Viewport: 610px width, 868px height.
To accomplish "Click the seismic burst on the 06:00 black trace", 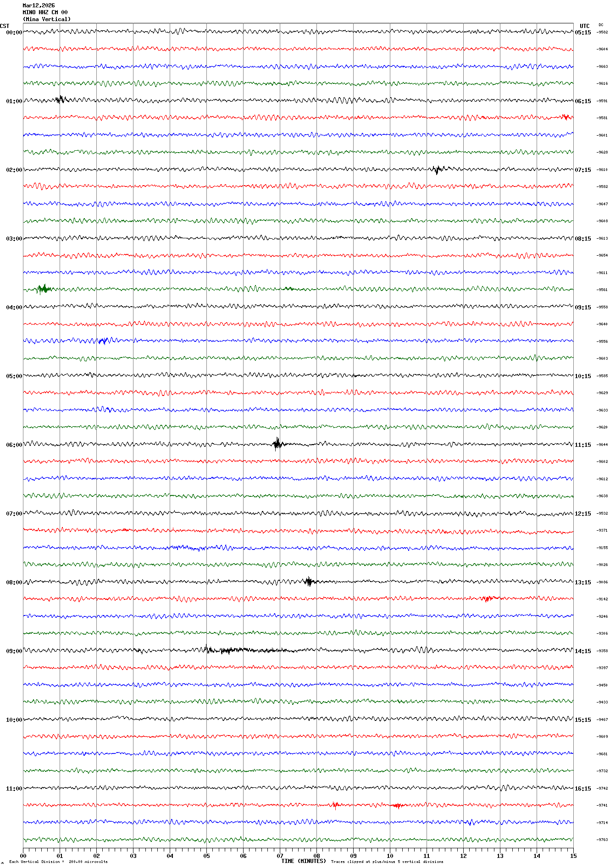I will (x=277, y=444).
